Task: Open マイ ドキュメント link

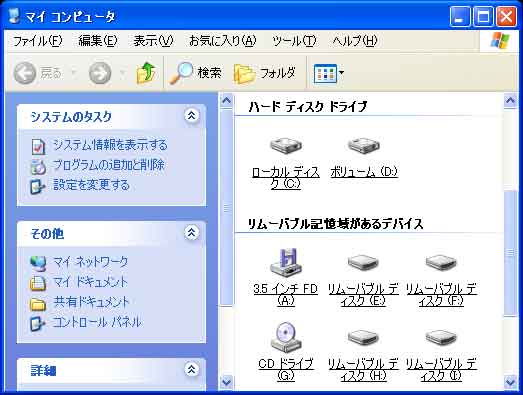Action: coord(91,282)
